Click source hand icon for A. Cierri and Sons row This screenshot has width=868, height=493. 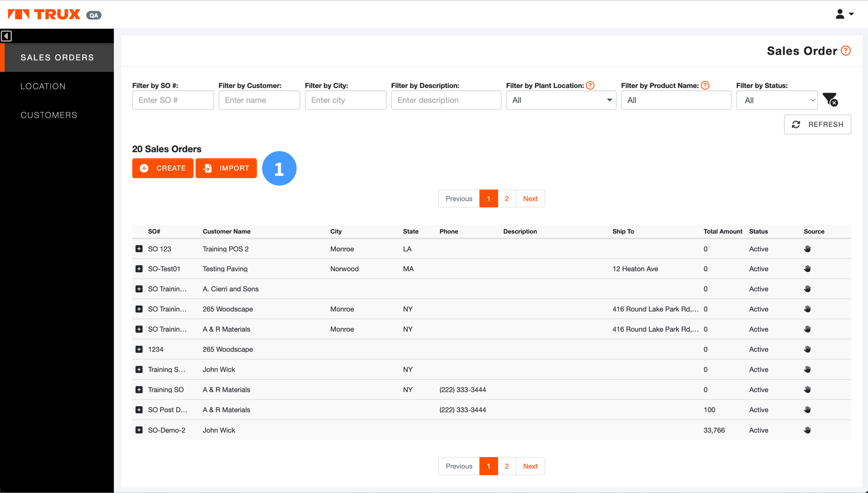tap(807, 289)
